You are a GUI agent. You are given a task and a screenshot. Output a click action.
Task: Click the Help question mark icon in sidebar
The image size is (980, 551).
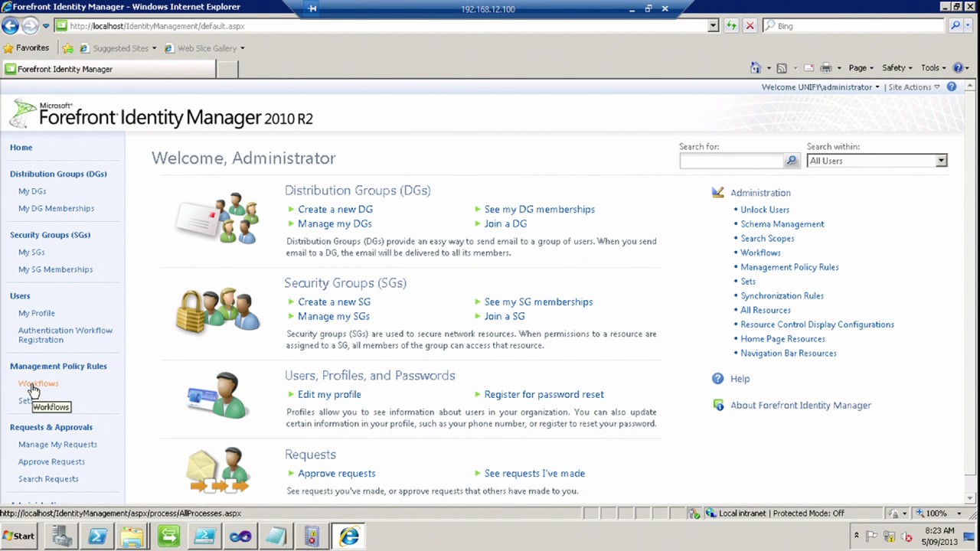coord(717,379)
